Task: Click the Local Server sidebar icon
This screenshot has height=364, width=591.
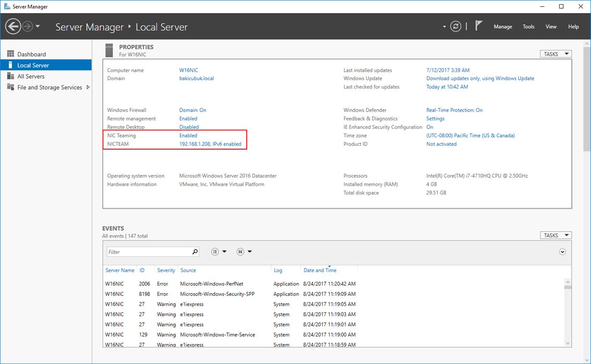Action: [x=10, y=65]
